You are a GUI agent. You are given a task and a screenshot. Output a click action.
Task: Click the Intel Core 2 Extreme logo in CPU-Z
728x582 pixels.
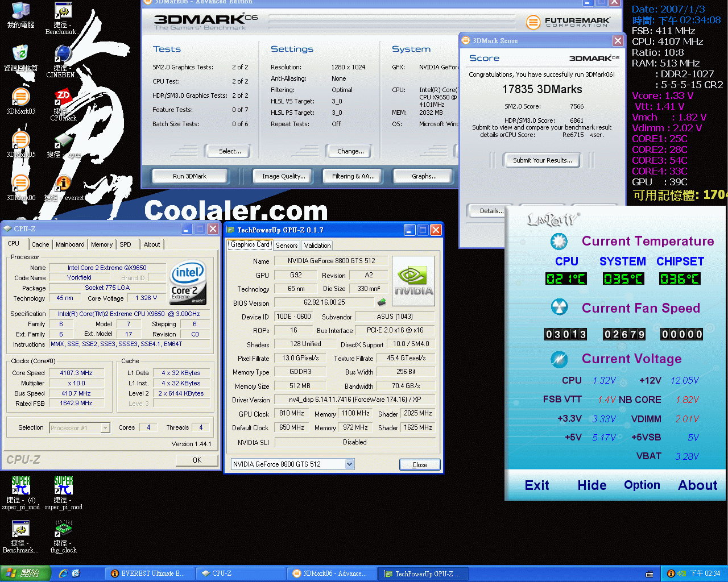188,282
